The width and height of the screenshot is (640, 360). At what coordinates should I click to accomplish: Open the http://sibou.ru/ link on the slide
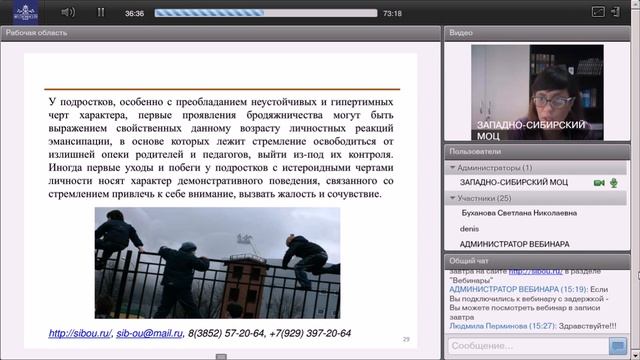pyautogui.click(x=80, y=333)
